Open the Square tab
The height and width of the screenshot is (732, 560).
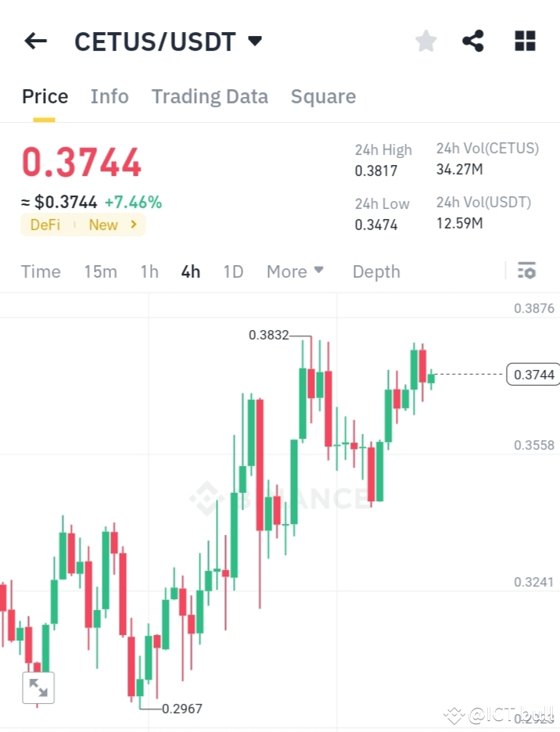click(x=323, y=96)
